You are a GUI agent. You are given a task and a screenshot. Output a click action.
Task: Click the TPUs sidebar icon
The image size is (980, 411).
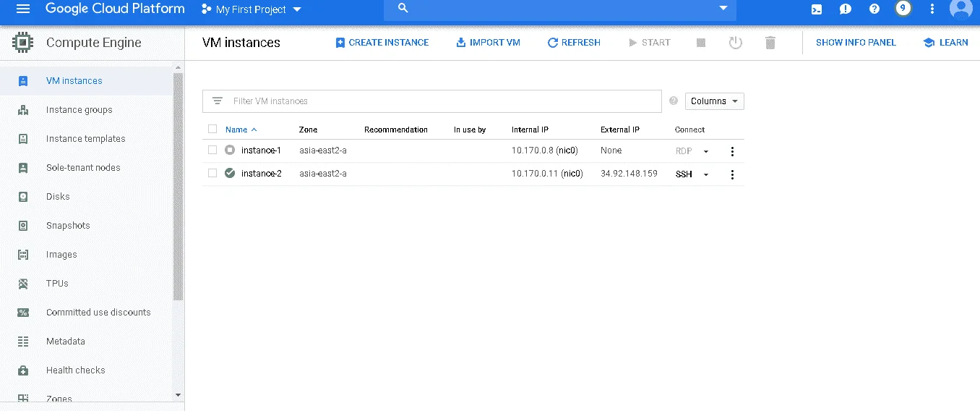coord(23,284)
